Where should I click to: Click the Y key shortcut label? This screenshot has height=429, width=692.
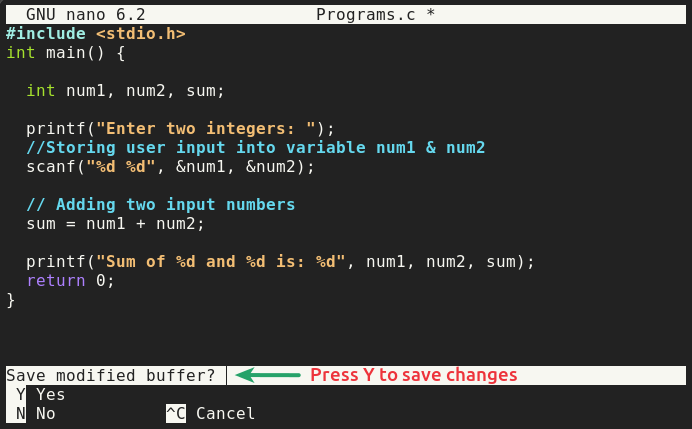(16, 394)
